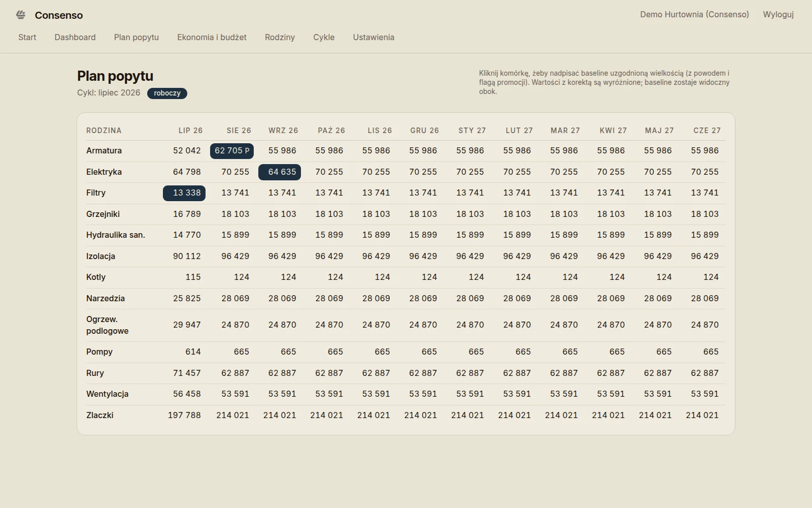Image resolution: width=812 pixels, height=508 pixels.
Task: Select Wentylacja LIP 26 cell 56 458
Action: [187, 394]
